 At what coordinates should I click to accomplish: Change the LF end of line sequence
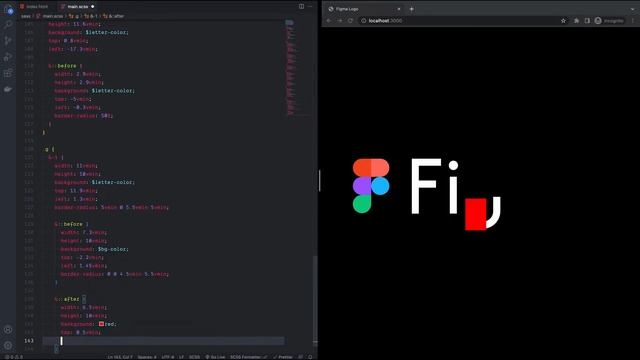[x=181, y=357]
